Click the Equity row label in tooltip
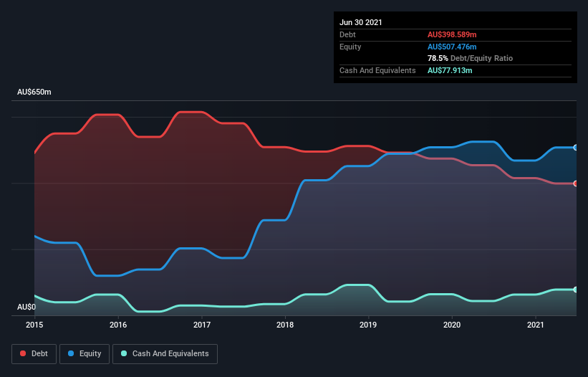The height and width of the screenshot is (377, 588). tap(350, 47)
